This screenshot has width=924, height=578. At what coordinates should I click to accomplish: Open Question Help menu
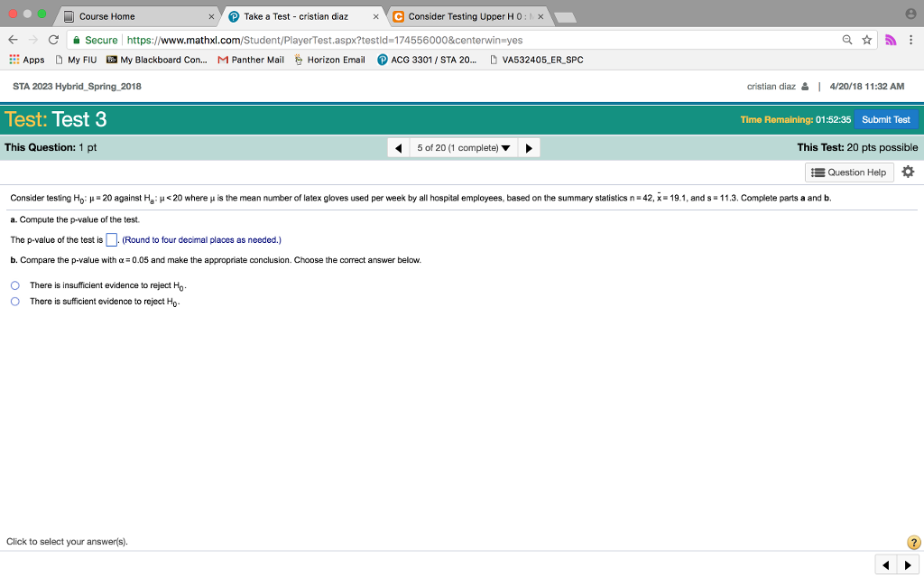pos(849,172)
